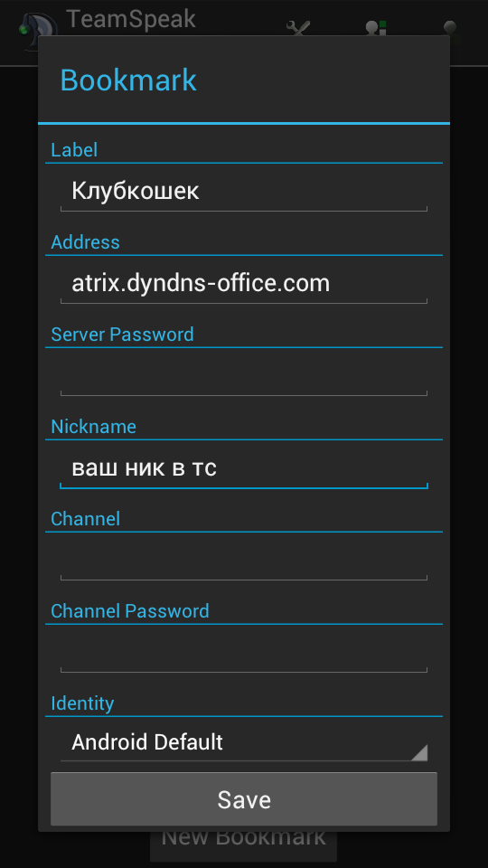Click the Nickname section header
Image resolution: width=488 pixels, height=868 pixels.
[93, 426]
